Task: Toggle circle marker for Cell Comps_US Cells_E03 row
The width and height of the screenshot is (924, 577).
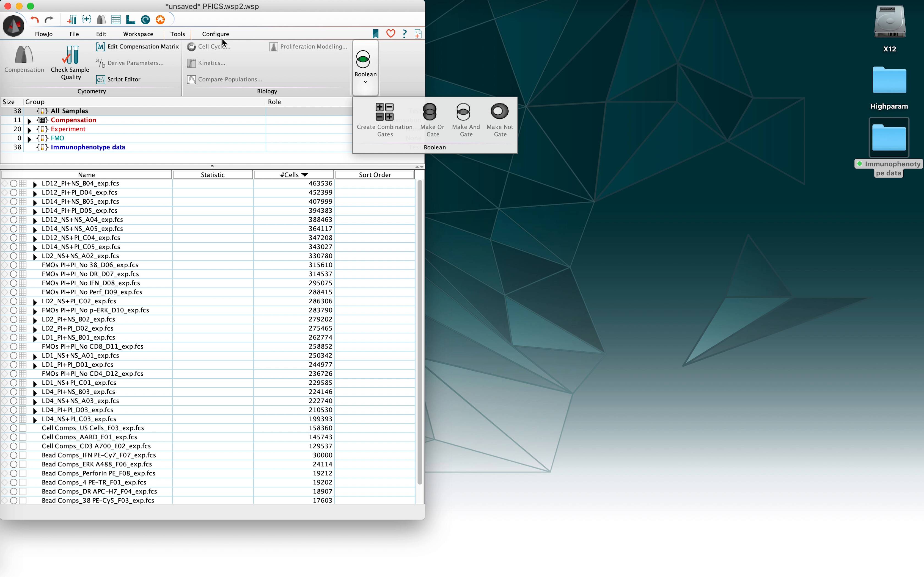Action: [x=13, y=428]
